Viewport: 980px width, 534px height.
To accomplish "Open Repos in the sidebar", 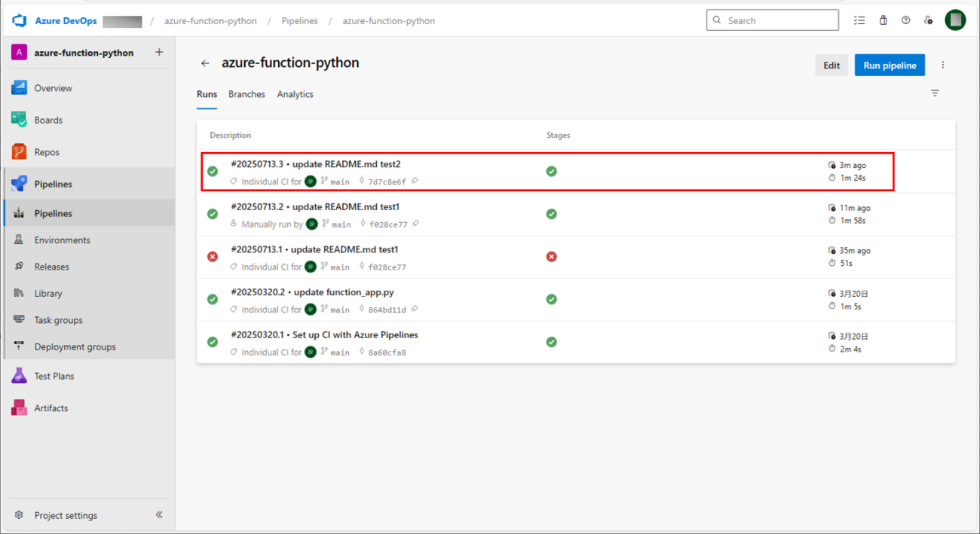I will coord(88,152).
